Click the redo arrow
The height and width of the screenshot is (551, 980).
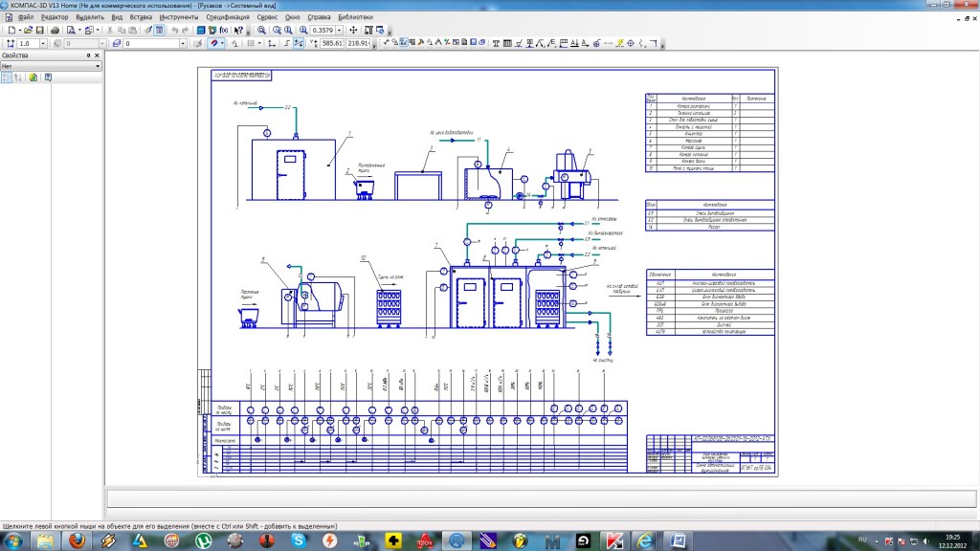coord(185,30)
